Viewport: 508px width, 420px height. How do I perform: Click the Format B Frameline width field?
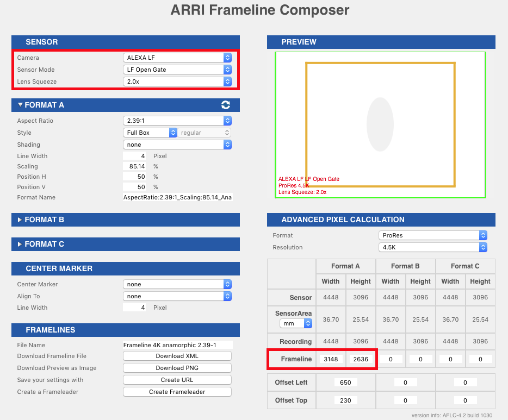tap(391, 359)
